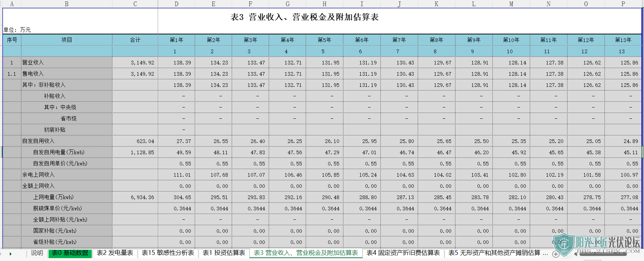Select column B header
Image resolution: width=644 pixels, height=261 pixels.
[x=67, y=4]
